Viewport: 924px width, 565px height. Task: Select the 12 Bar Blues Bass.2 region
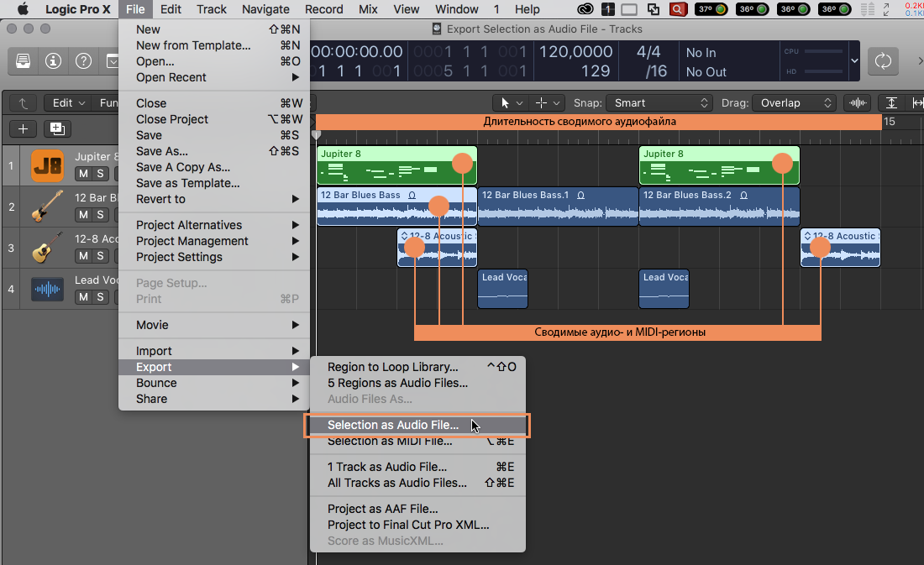[x=720, y=207]
